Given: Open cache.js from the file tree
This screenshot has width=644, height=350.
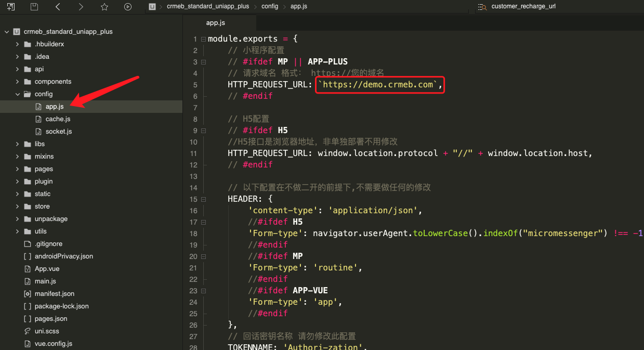Looking at the screenshot, I should click(58, 119).
